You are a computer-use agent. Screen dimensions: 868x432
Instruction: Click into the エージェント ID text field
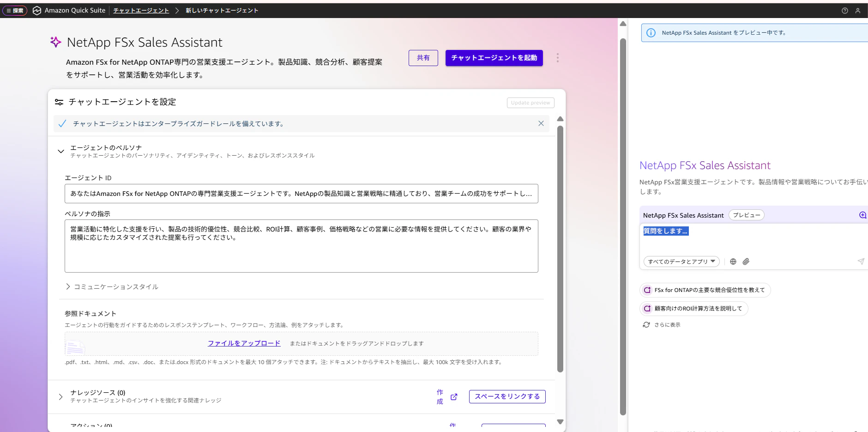[301, 194]
